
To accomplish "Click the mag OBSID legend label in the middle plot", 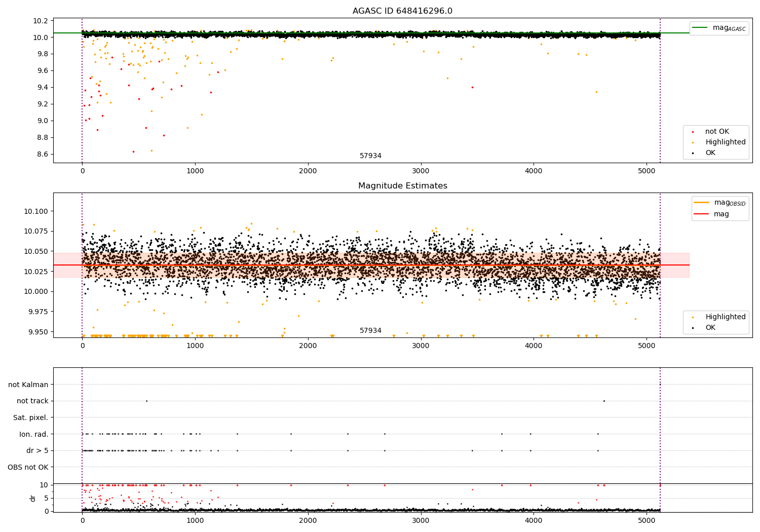I will tap(730, 203).
